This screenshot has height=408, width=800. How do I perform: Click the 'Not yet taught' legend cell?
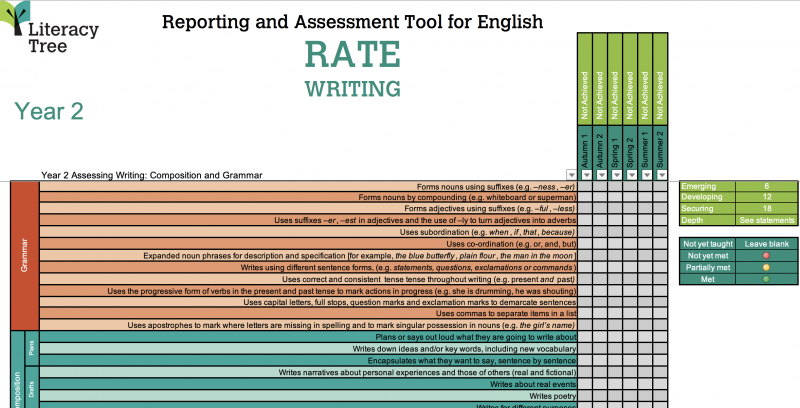point(706,243)
